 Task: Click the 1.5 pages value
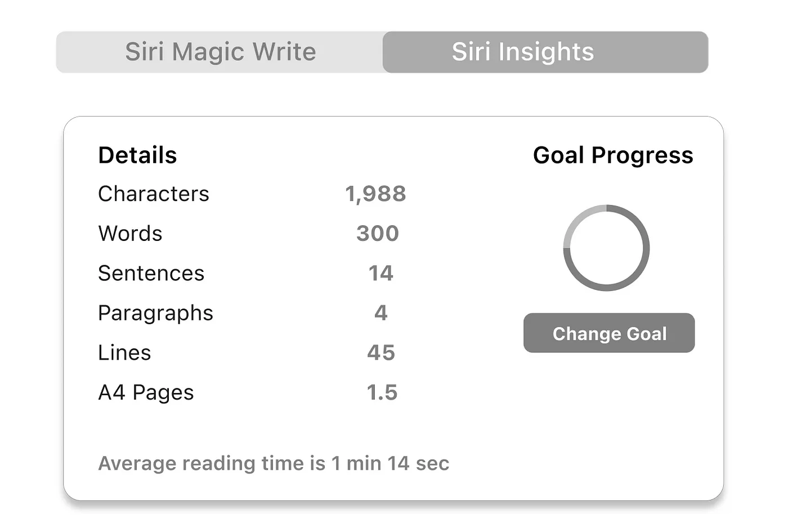point(382,393)
